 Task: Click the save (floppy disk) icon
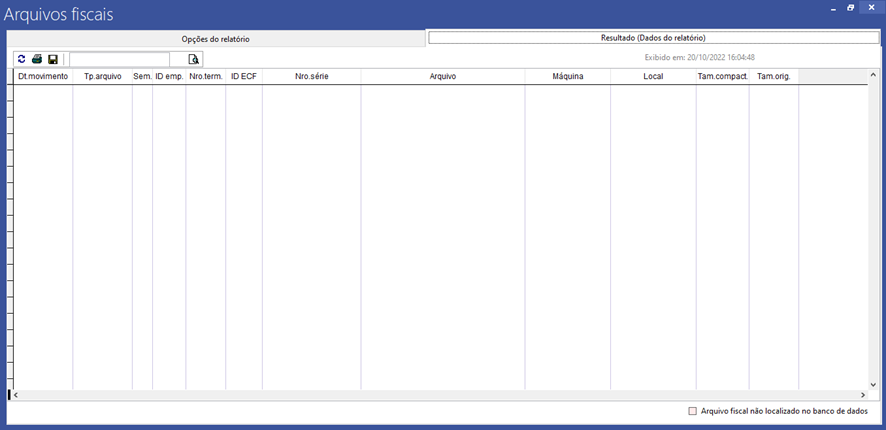(x=53, y=60)
